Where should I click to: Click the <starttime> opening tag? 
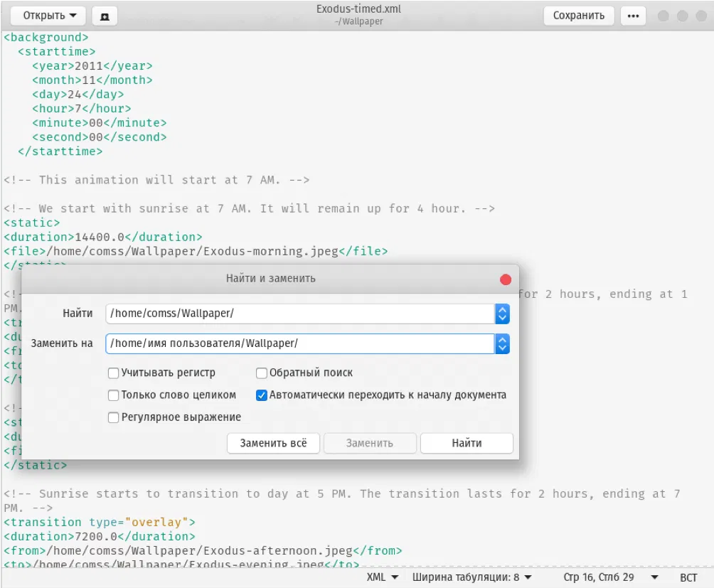pyautogui.click(x=56, y=52)
